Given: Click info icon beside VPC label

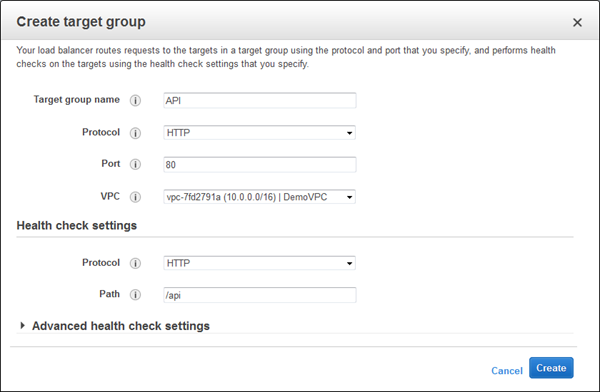Looking at the screenshot, I should [135, 197].
